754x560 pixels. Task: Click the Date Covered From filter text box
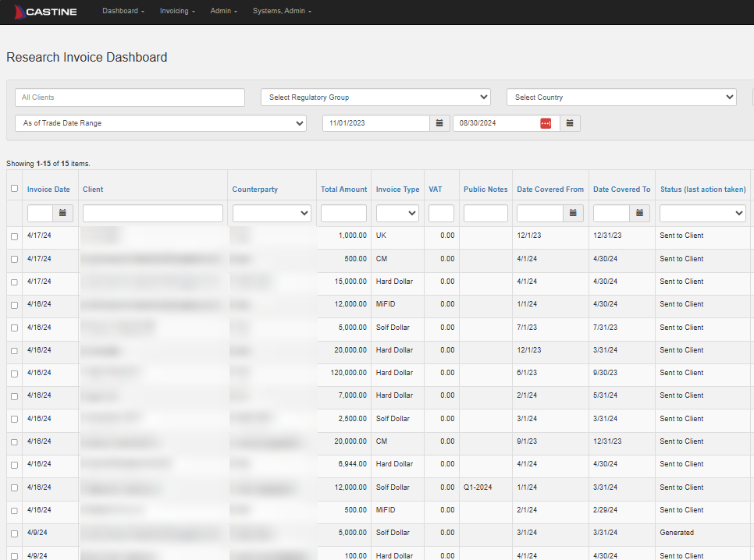click(540, 213)
